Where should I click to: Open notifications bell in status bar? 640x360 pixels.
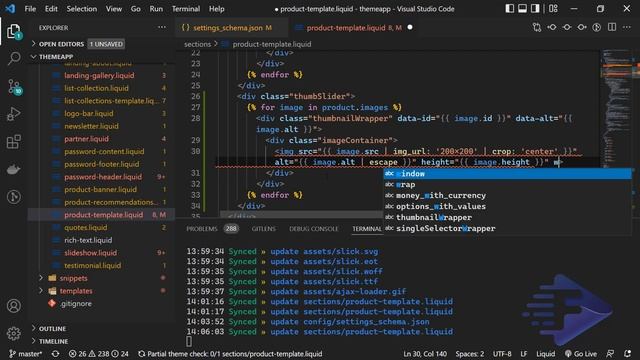[x=627, y=353]
